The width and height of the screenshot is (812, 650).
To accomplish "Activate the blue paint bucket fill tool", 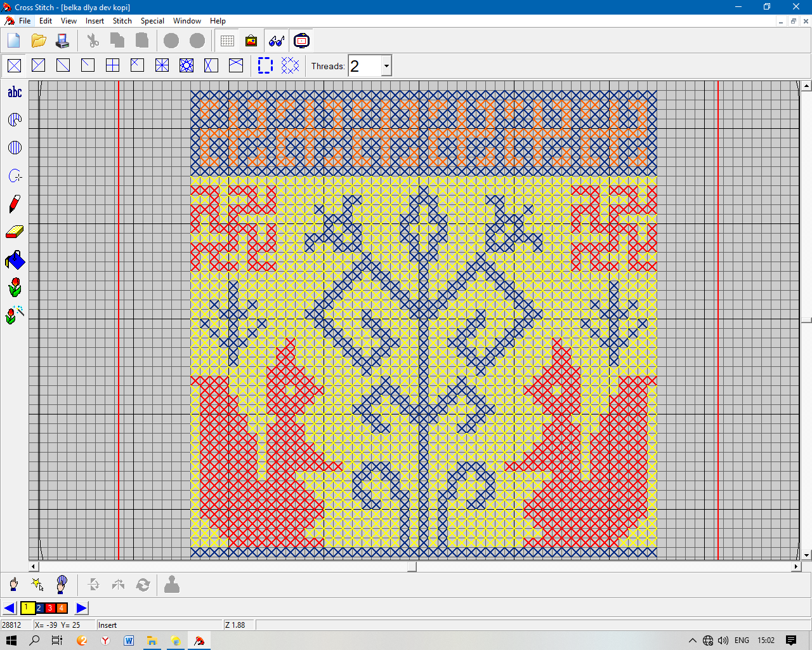I will click(15, 260).
